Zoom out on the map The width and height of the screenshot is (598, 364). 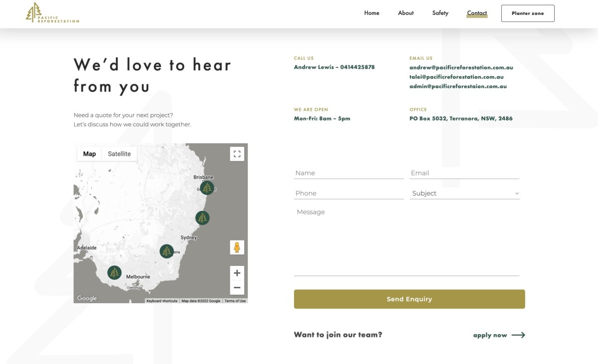pyautogui.click(x=237, y=287)
